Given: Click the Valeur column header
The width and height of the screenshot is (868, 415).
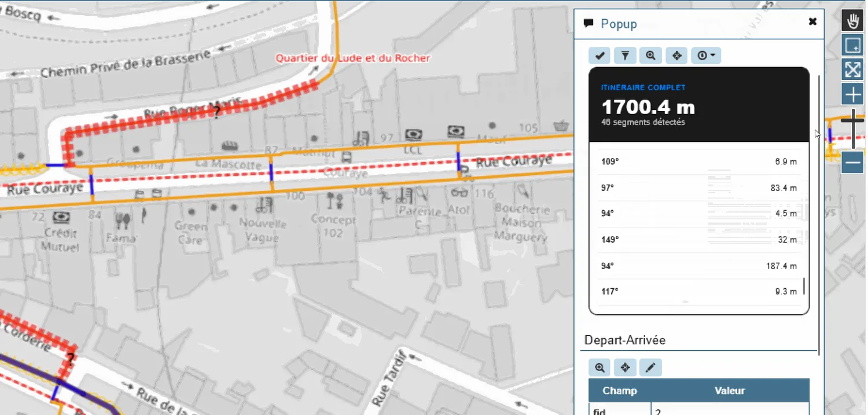Looking at the screenshot, I should 730,391.
